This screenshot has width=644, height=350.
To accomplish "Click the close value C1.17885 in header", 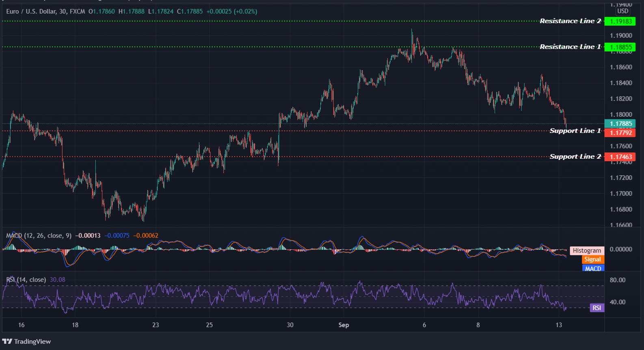I will (x=190, y=11).
